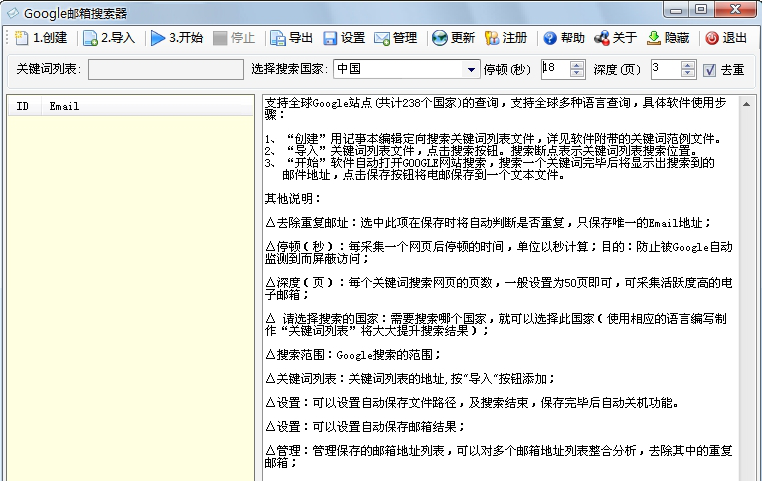Click the △去除重复邮址 help text line
This screenshot has height=500, width=762.
coord(488,223)
